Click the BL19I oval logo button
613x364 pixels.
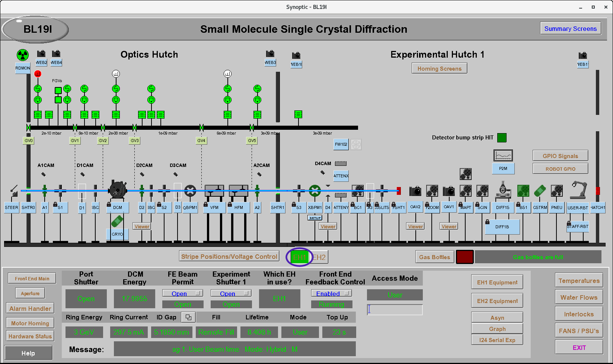point(35,30)
